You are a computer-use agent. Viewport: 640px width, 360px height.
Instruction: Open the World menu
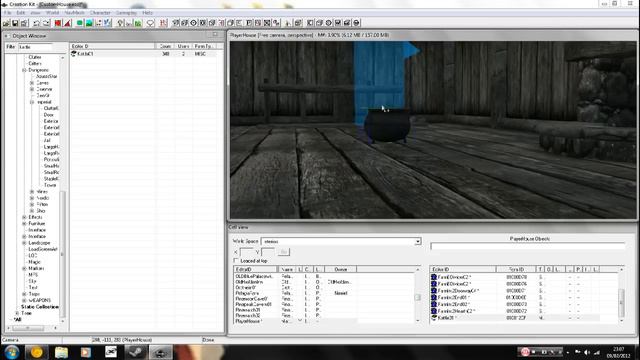tap(53, 13)
